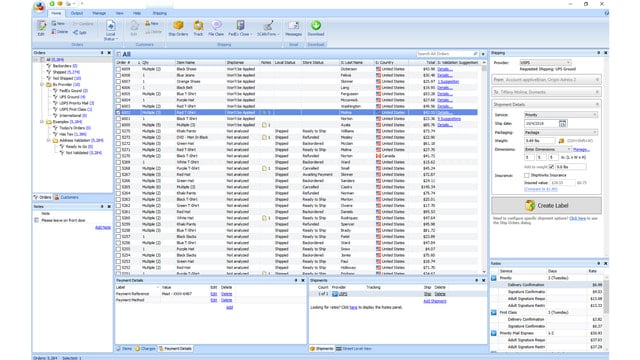The width and height of the screenshot is (640, 360).
Task: Open the Local Status ribbon button
Action: 111,30
